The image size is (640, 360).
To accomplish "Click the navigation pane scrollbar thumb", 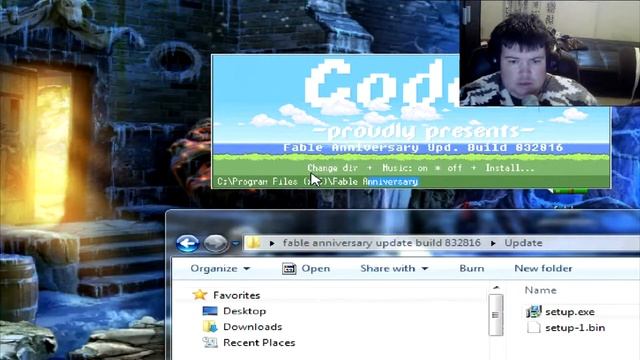I will [496, 315].
